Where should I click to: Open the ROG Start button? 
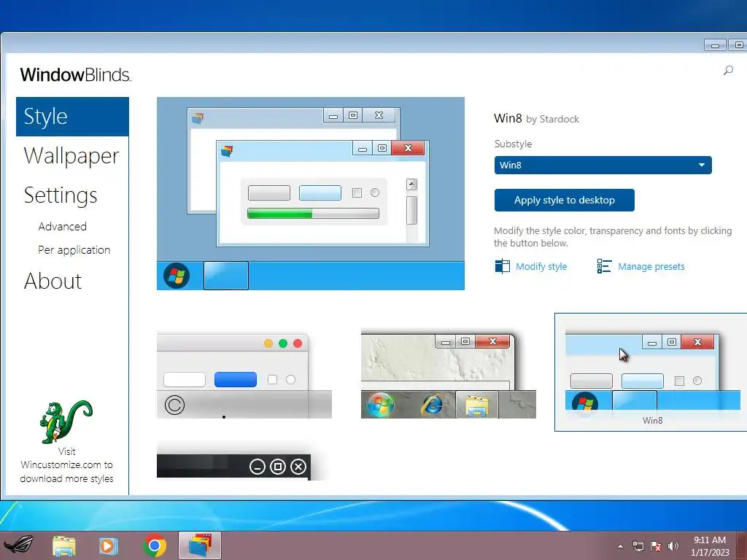pos(18,545)
